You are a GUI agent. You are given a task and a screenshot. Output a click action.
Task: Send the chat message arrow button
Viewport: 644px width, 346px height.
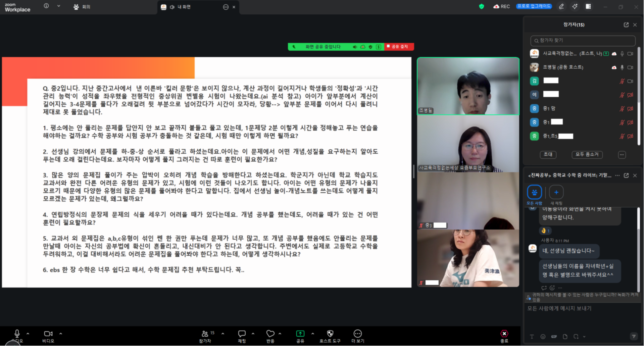pyautogui.click(x=634, y=336)
